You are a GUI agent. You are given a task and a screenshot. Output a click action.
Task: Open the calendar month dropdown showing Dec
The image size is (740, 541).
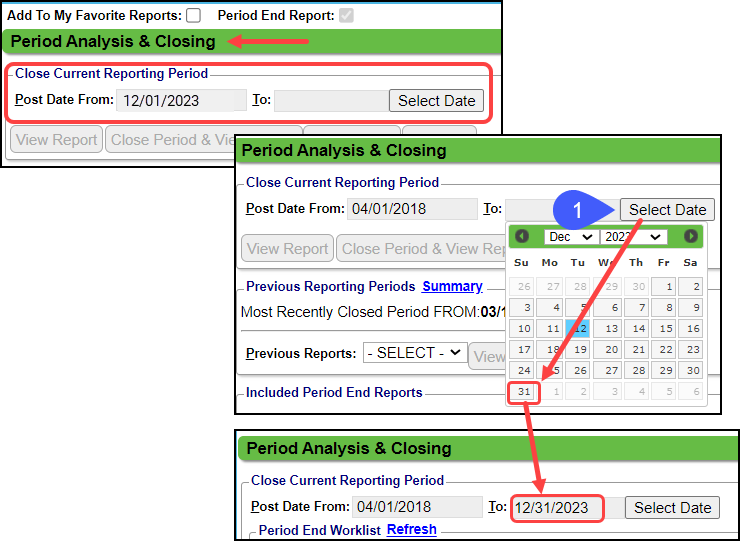point(571,237)
